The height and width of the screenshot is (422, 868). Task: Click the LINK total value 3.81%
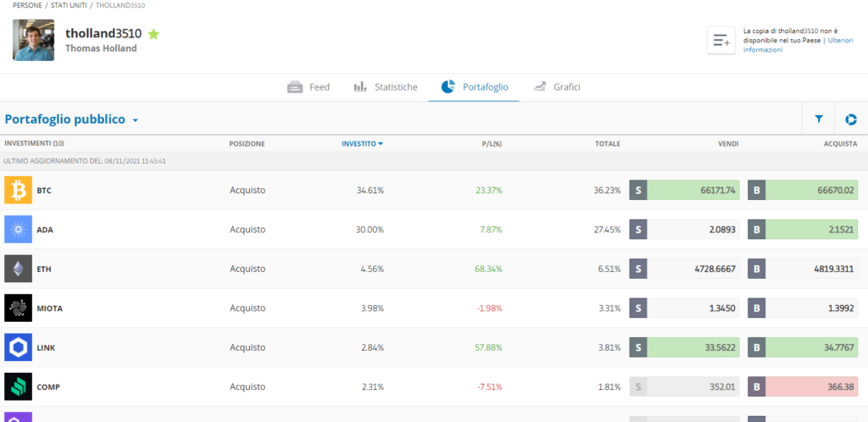(609, 348)
